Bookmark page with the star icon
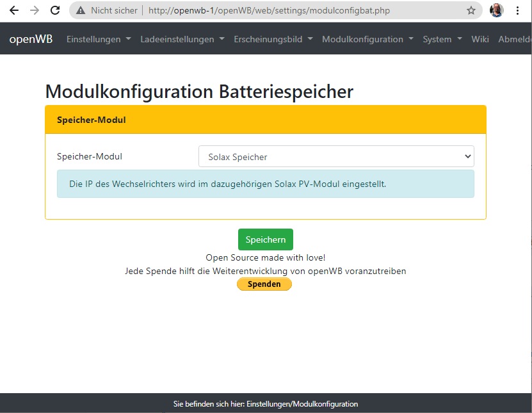 click(x=471, y=10)
